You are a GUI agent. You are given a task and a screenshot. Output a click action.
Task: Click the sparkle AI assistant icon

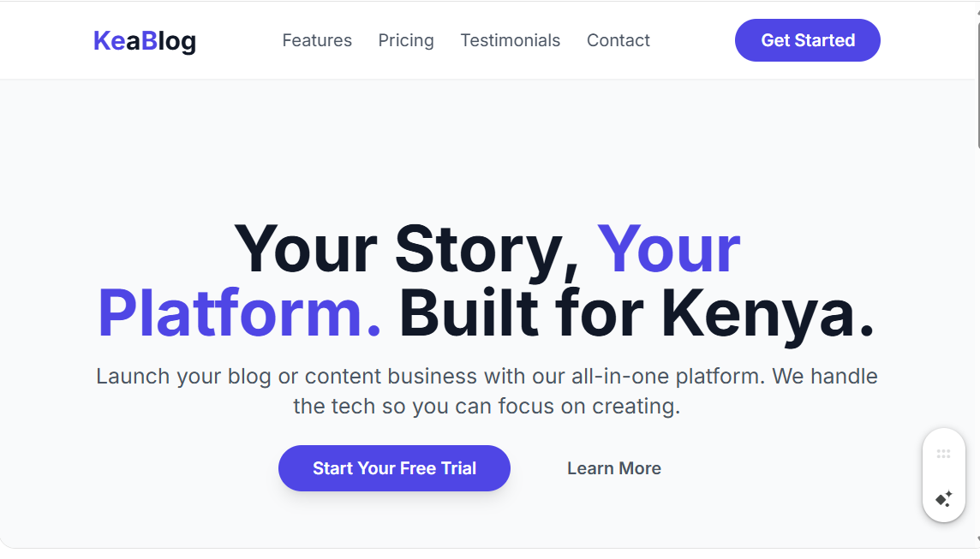pos(943,499)
